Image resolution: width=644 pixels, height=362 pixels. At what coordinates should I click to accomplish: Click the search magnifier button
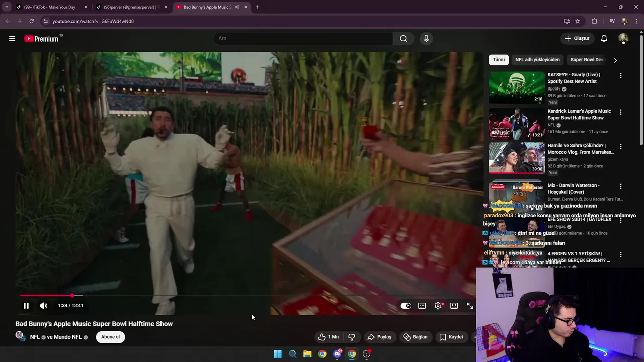[404, 39]
